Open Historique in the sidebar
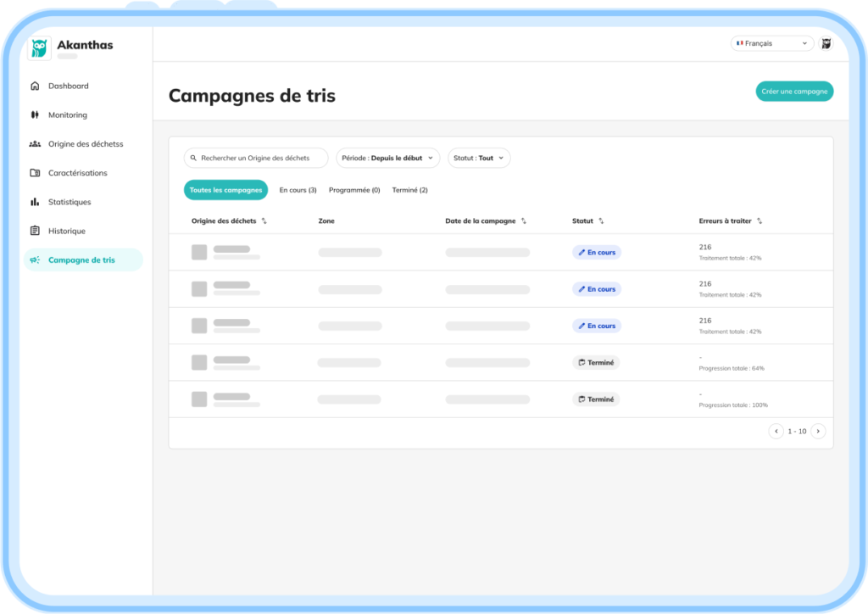Screen dimensions: 868x614 click(83, 231)
